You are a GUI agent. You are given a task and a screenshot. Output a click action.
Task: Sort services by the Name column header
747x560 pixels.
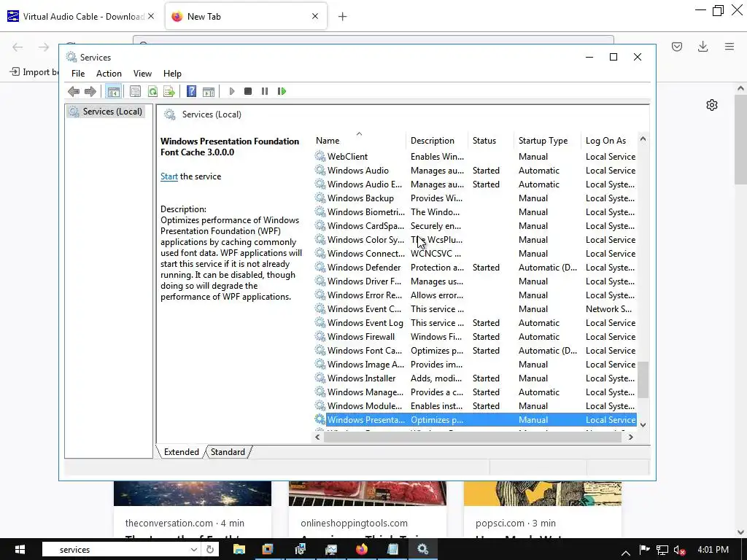point(359,141)
